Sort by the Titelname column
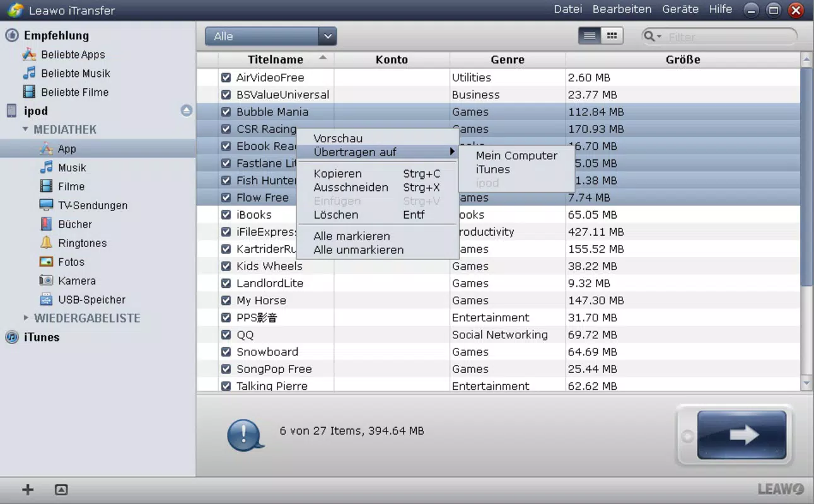 (276, 60)
